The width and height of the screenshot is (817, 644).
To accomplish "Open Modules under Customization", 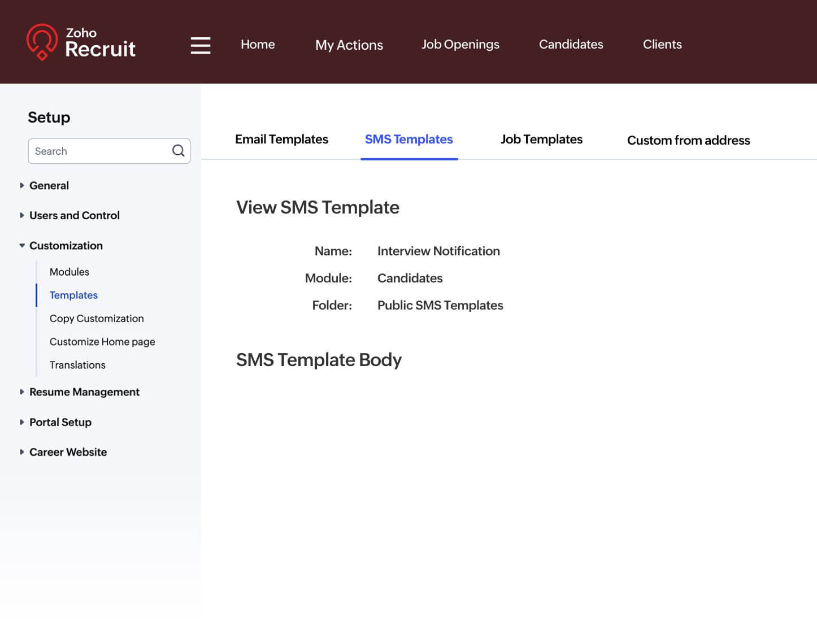I will 69,272.
